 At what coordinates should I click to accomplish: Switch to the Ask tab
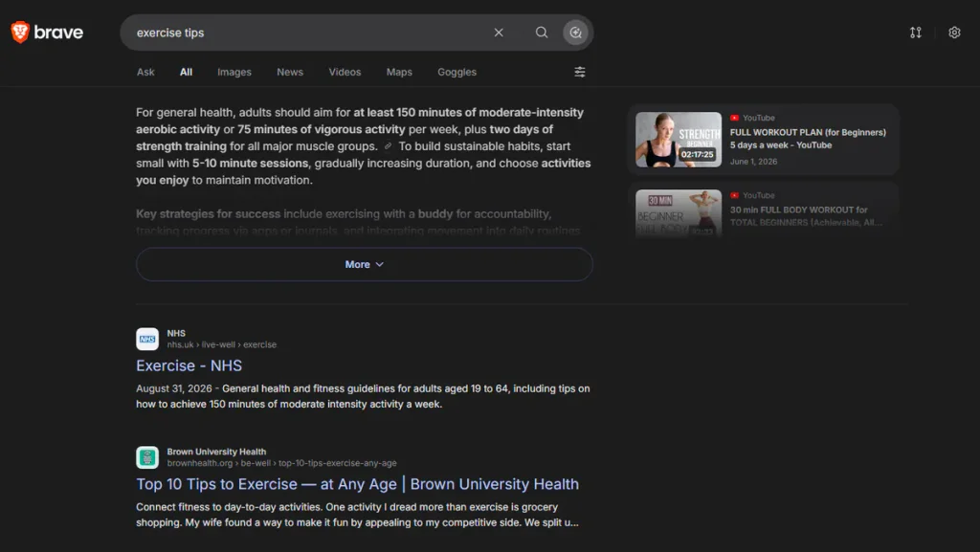tap(145, 72)
